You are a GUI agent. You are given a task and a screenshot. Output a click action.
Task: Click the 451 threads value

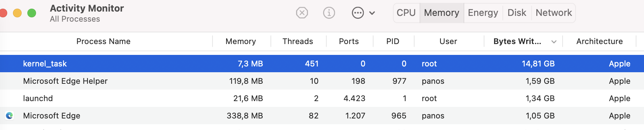[x=312, y=64]
